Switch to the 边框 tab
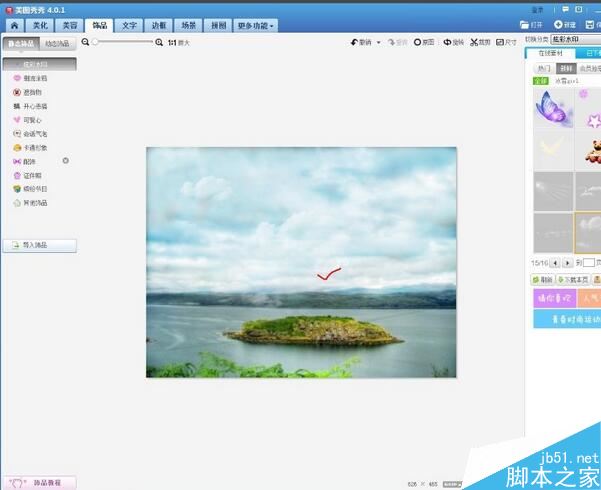 coord(159,26)
